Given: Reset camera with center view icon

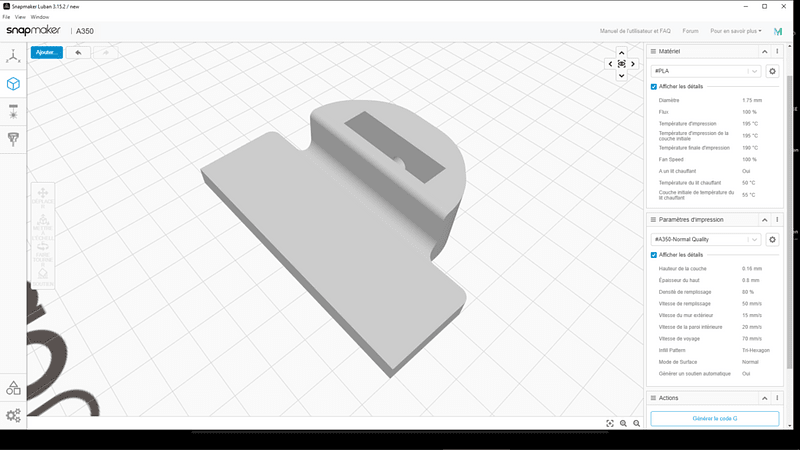Looking at the screenshot, I should (621, 64).
